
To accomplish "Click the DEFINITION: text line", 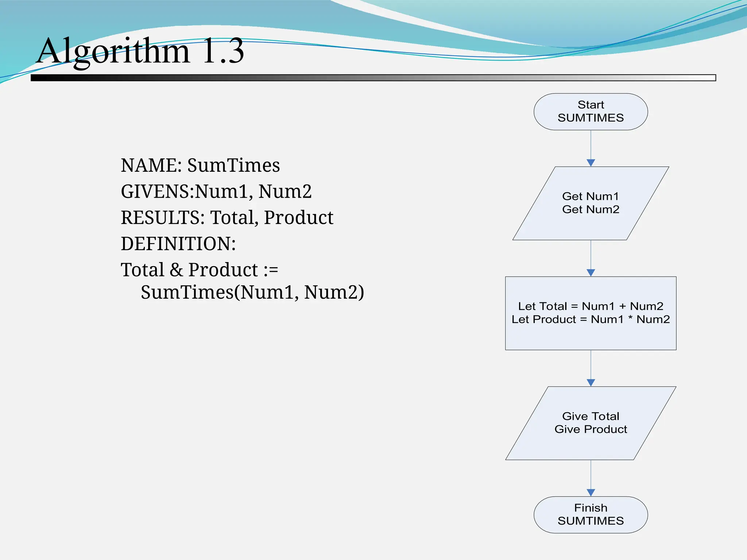I will click(x=178, y=244).
